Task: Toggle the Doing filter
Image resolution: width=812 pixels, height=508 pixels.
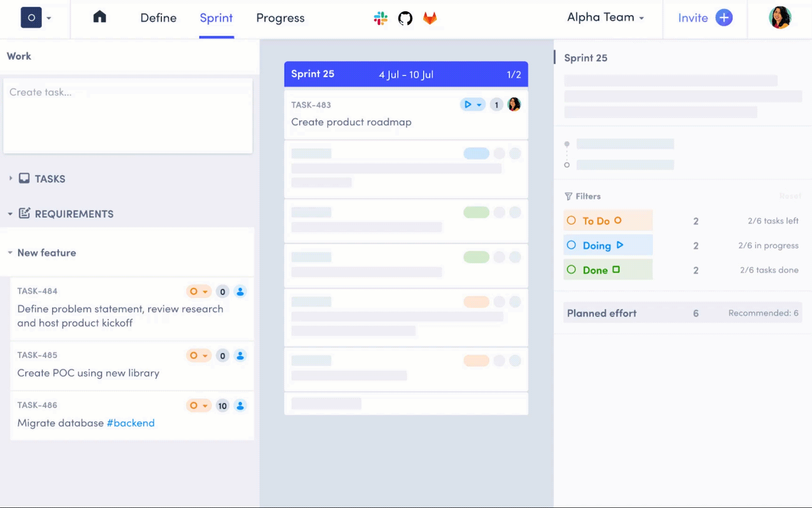Action: [608, 245]
